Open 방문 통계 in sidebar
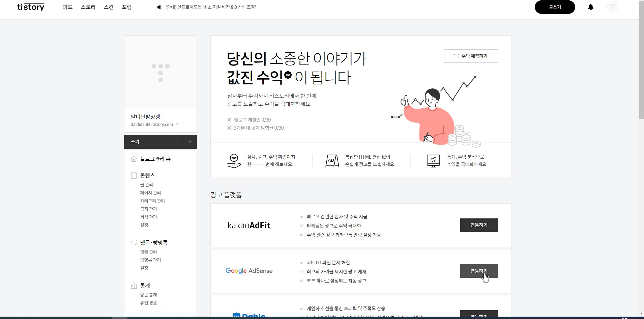Screen dimensions: 644x319 (148, 295)
